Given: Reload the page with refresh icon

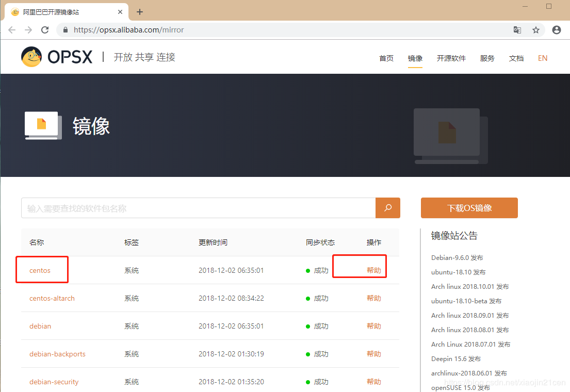Looking at the screenshot, I should [x=45, y=30].
